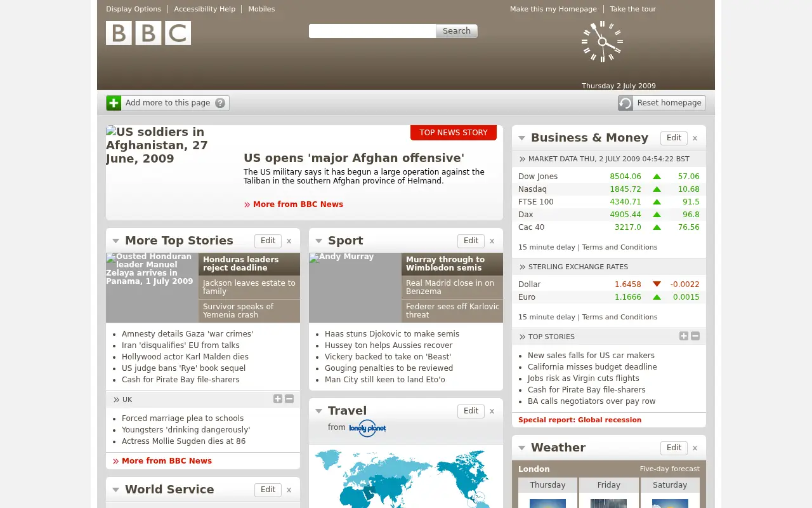The height and width of the screenshot is (508, 812).
Task: Click the minus icon in UK section
Action: tap(289, 399)
